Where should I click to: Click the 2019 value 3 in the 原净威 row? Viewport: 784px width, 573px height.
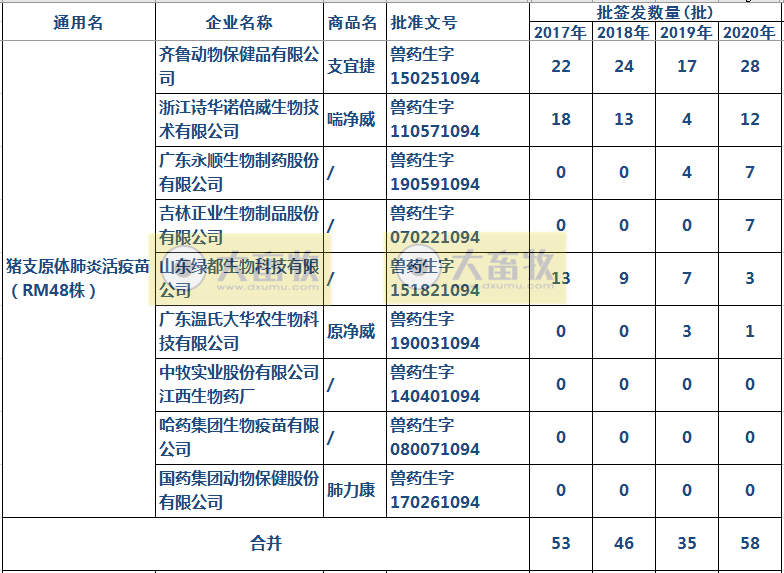686,332
